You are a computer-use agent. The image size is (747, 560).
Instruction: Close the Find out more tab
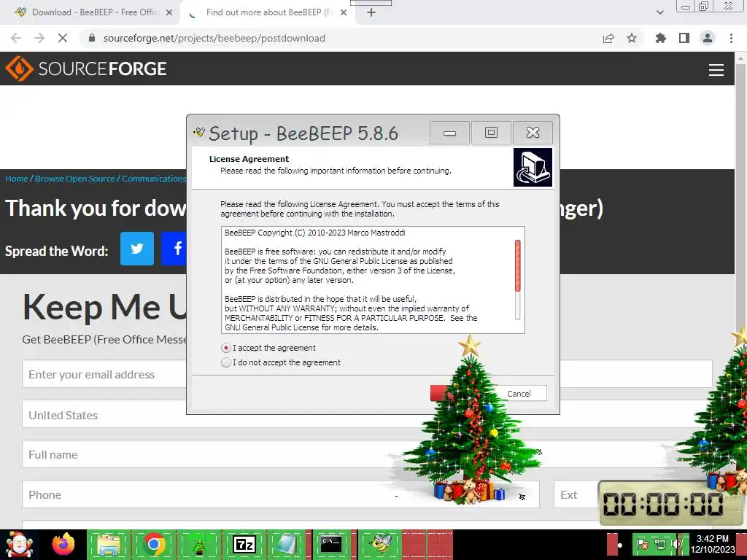pos(344,13)
